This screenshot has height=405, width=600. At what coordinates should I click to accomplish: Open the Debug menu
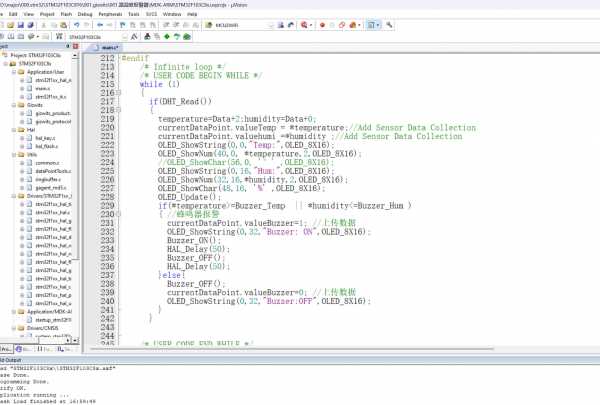point(85,14)
